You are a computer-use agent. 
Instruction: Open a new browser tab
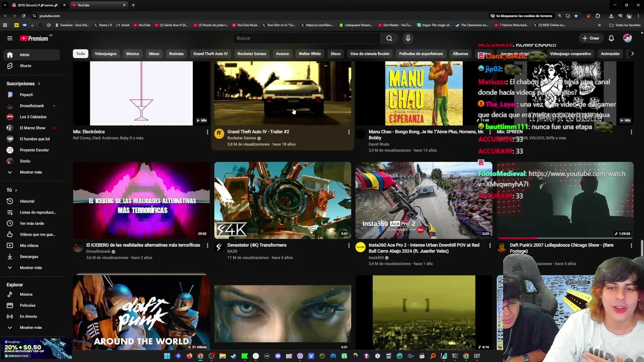tap(133, 5)
